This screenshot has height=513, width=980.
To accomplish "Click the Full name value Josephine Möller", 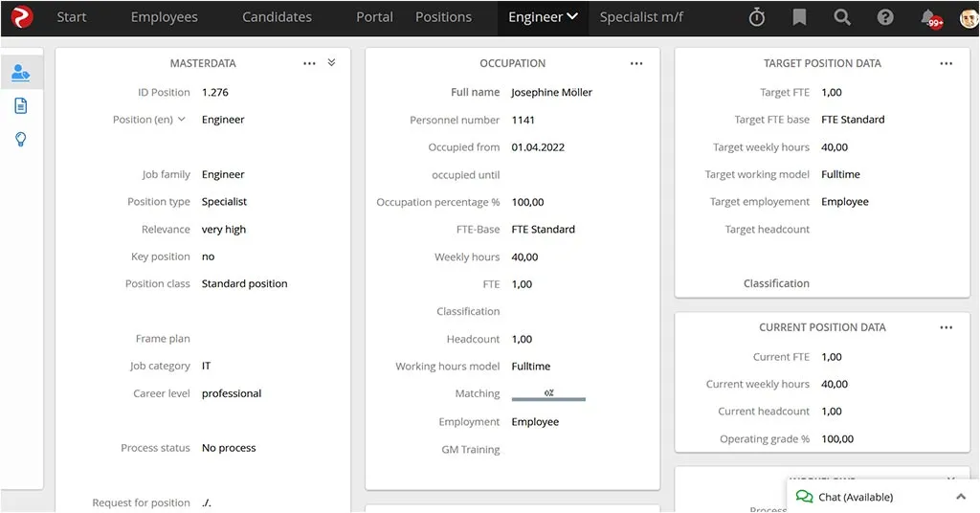I will (x=551, y=93).
